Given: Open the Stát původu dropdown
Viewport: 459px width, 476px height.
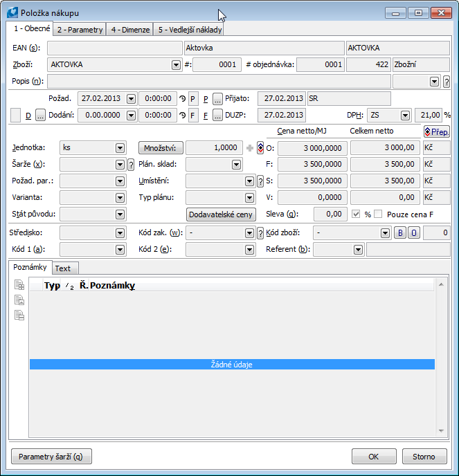Looking at the screenshot, I should click(120, 214).
